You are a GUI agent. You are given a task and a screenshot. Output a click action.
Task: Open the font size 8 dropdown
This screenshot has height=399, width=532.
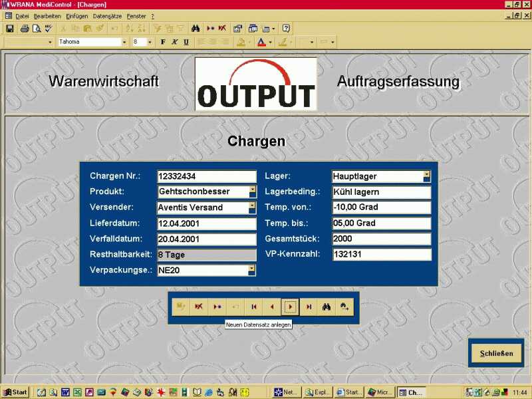coord(150,42)
